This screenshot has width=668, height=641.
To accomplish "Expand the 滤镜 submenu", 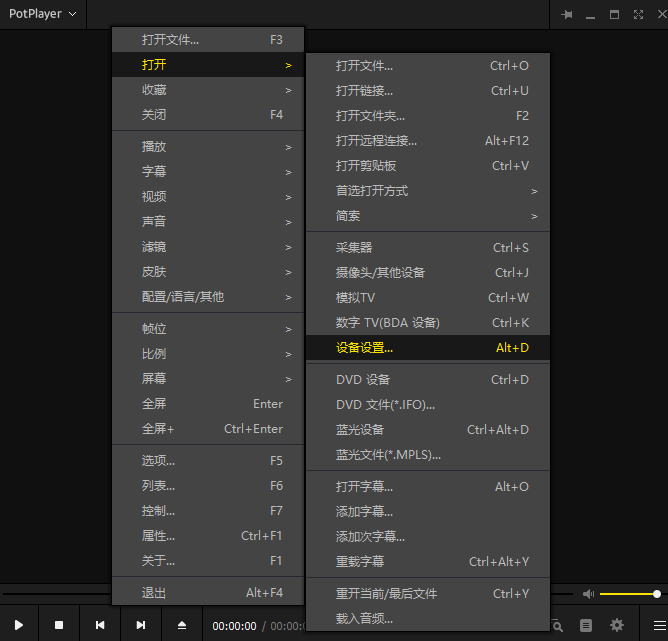I will pyautogui.click(x=208, y=247).
